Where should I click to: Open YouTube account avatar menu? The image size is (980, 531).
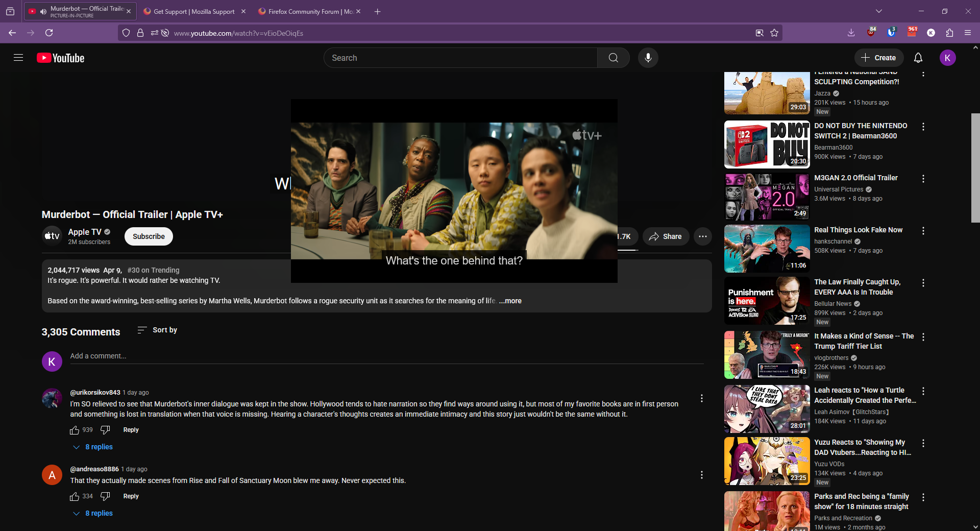pos(948,58)
